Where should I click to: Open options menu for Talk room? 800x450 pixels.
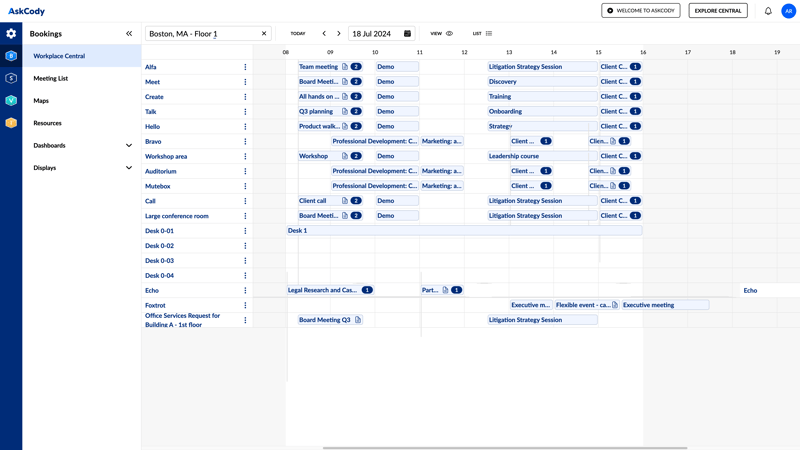245,111
